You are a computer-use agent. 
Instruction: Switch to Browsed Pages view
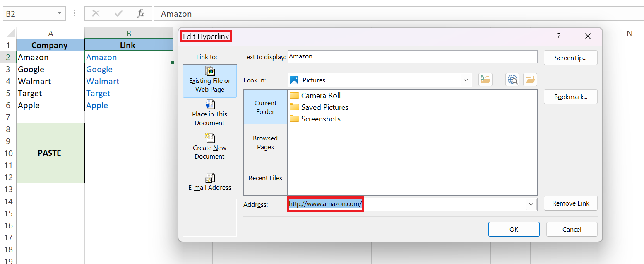point(265,143)
